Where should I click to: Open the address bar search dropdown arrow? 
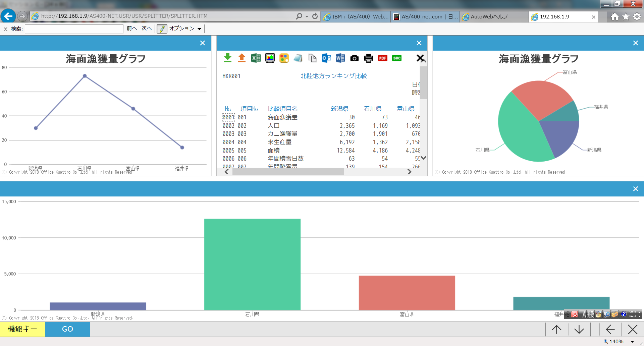tap(307, 16)
